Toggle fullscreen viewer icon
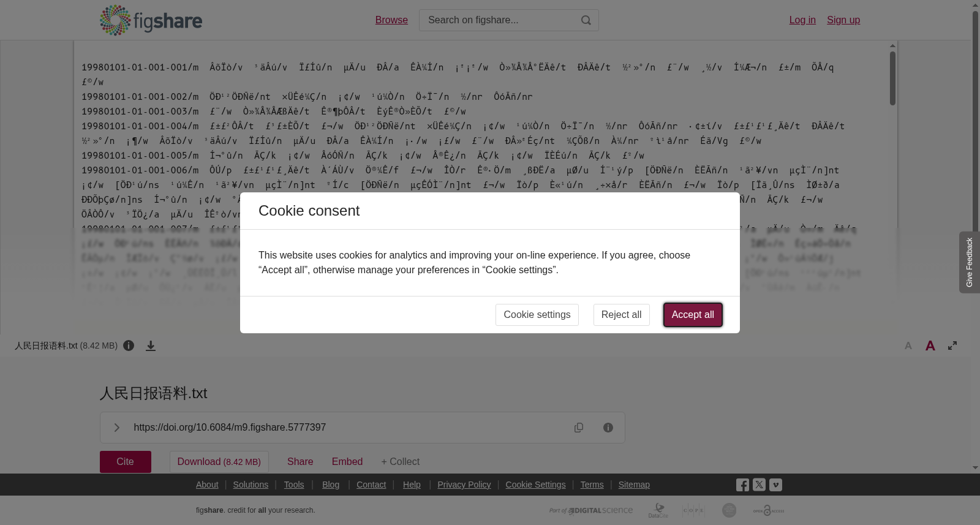This screenshot has height=525, width=980. pos(952,346)
